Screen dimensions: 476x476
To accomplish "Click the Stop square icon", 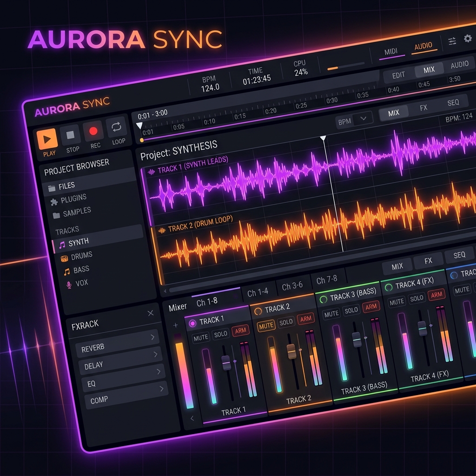I will (71, 135).
